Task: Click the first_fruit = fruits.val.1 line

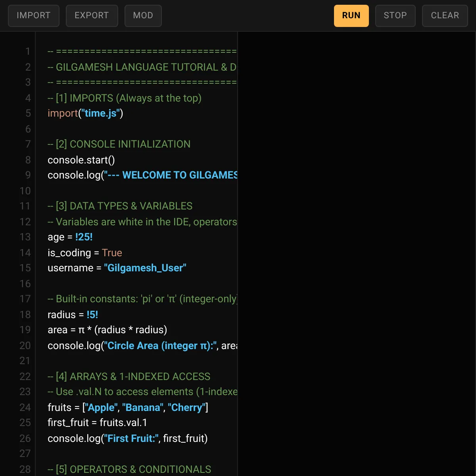Action: click(x=97, y=423)
